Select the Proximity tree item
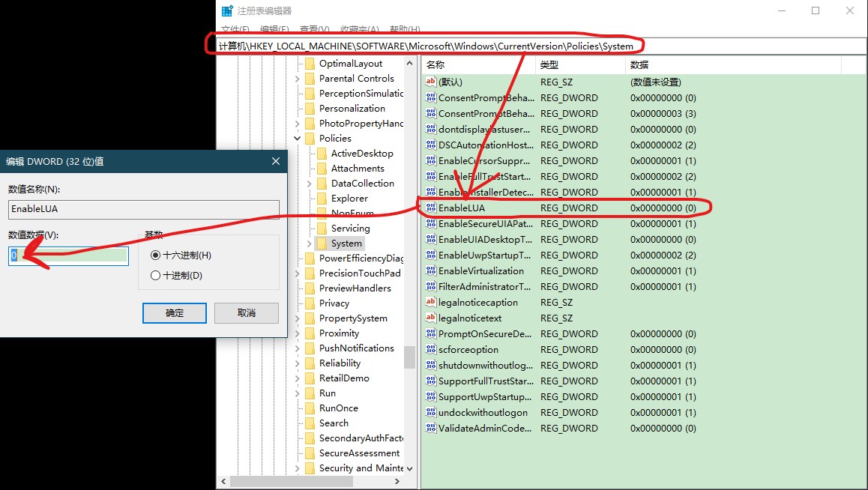 tap(340, 333)
